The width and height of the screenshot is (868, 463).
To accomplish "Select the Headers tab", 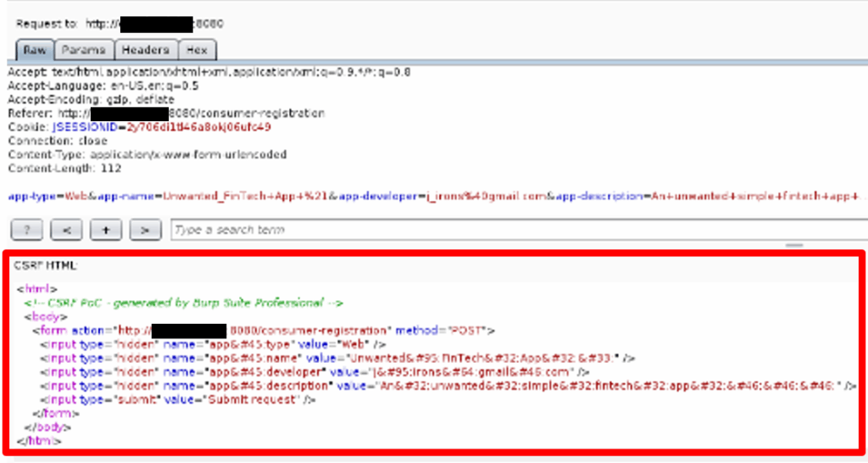I will pos(146,50).
